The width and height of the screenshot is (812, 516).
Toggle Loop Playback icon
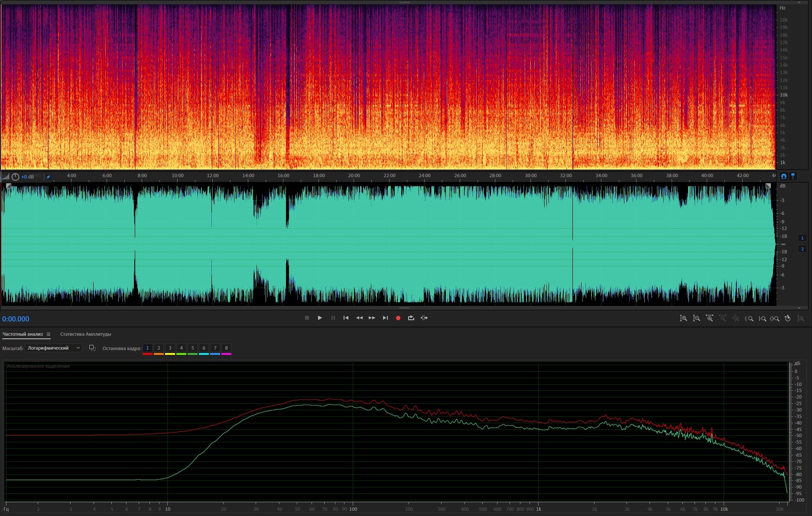[411, 318]
